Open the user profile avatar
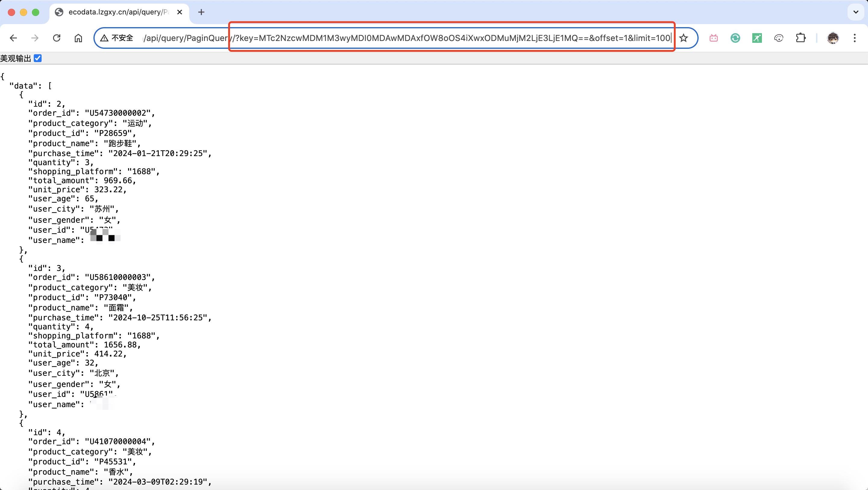 pos(833,38)
